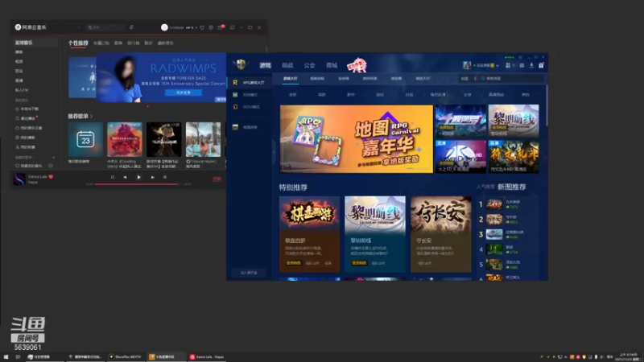This screenshot has height=362, width=644.
Task: Open the skin shirt icon in NetEase
Action: pos(202,27)
